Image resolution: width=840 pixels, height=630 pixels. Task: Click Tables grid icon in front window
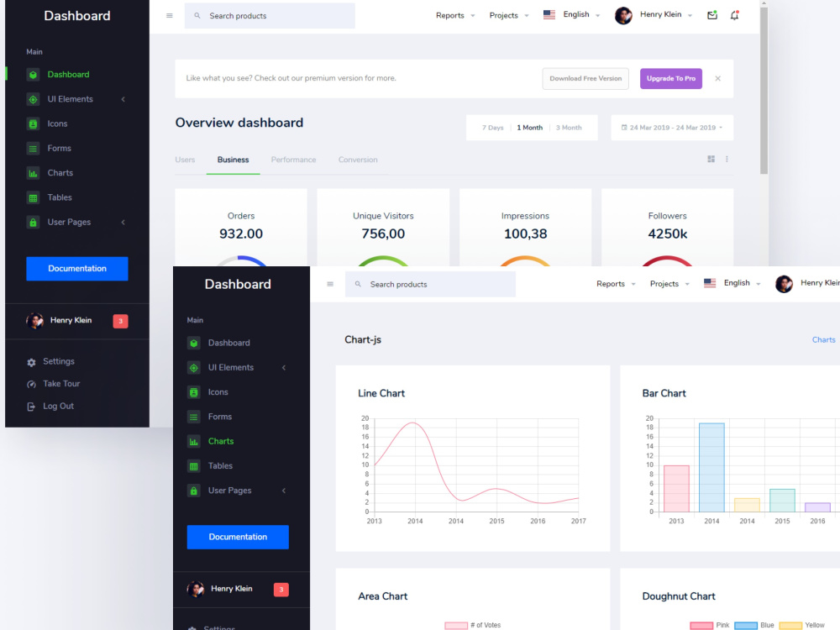tap(193, 466)
